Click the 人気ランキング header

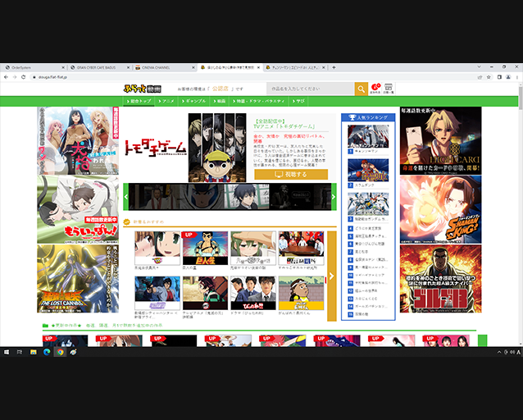tap(368, 117)
